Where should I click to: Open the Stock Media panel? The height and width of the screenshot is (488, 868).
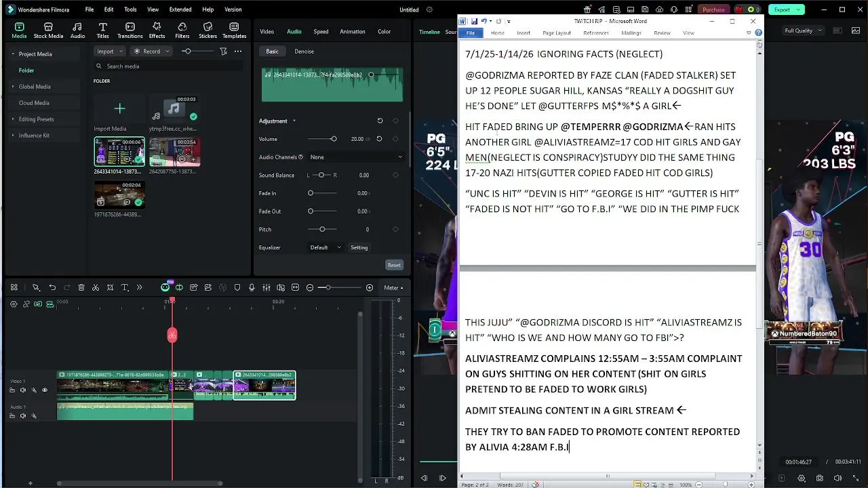coord(48,30)
